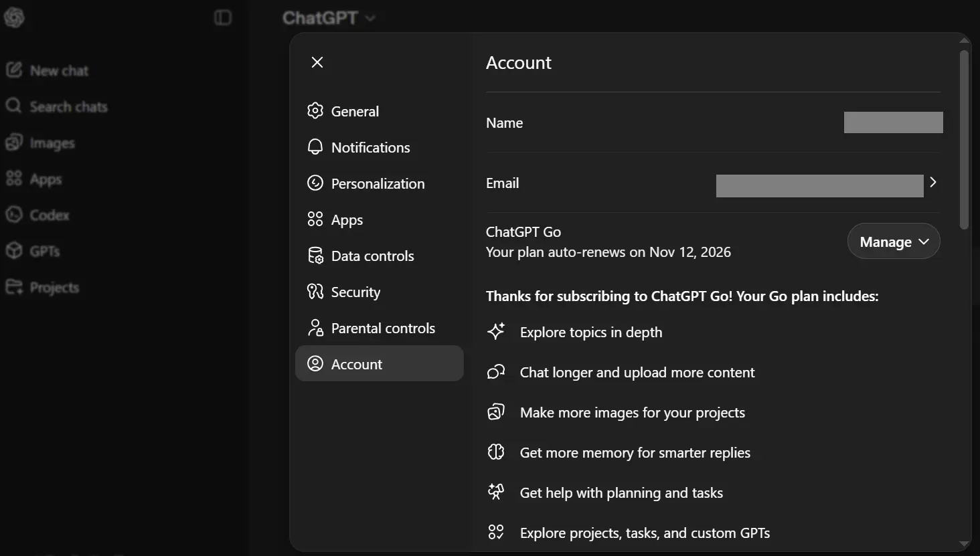This screenshot has height=556, width=980.
Task: Start a New chat from the background sidebar
Action: point(47,70)
